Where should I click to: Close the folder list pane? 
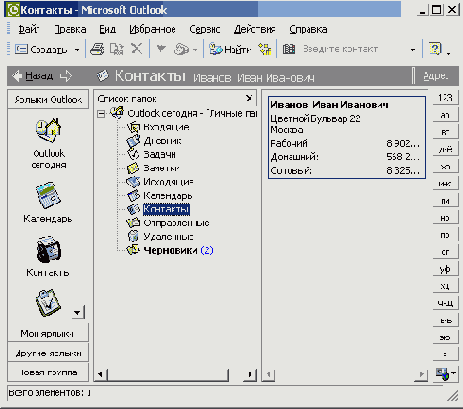tap(249, 98)
